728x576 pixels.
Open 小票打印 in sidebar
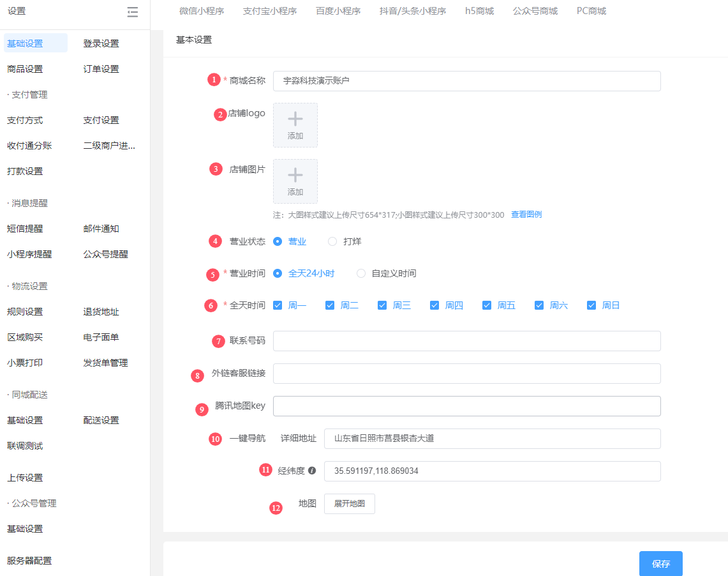coord(25,363)
